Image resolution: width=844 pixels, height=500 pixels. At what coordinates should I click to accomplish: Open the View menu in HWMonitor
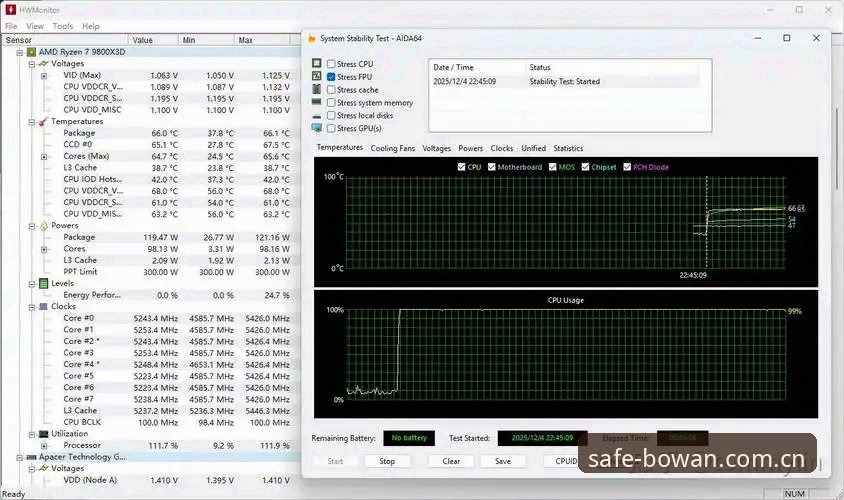(35, 26)
